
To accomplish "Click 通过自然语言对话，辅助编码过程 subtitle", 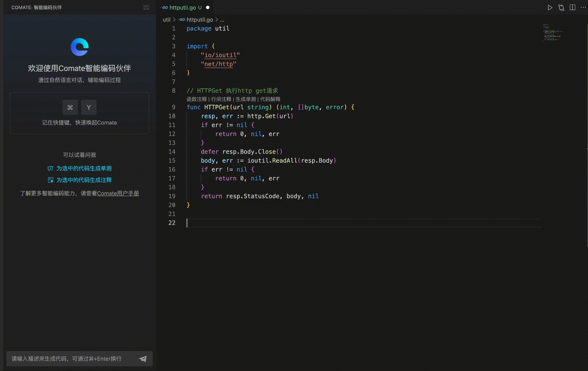I will [x=79, y=80].
